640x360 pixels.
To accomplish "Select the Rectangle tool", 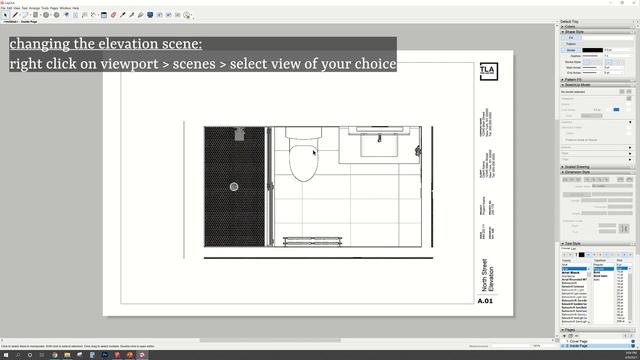I will (x=36, y=15).
